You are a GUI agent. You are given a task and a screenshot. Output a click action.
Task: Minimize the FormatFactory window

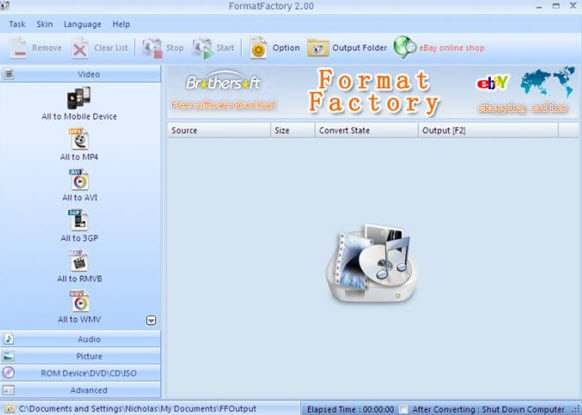pos(539,6)
